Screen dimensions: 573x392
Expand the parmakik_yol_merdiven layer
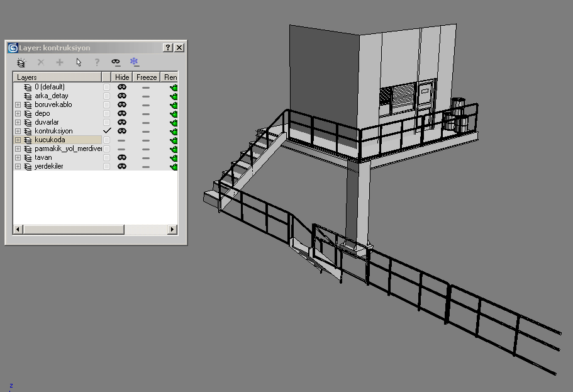tap(18, 148)
